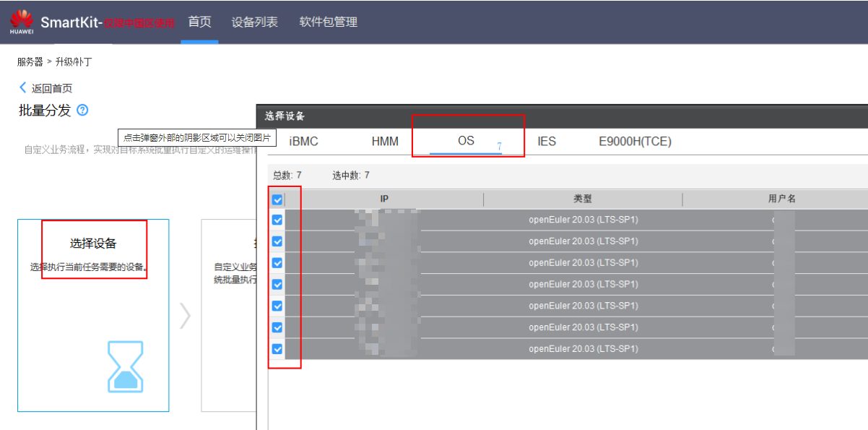
Task: Sort by the 用户名 column header
Action: click(782, 199)
